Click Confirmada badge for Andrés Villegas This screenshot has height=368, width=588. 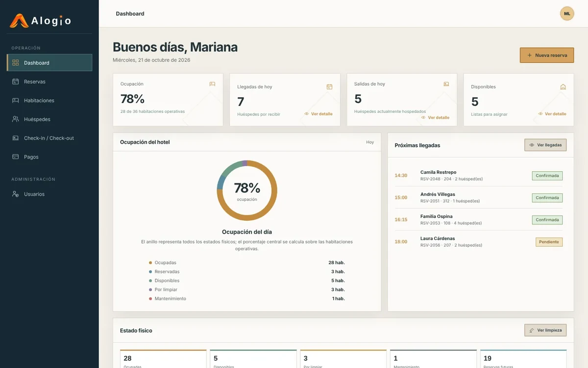(547, 198)
